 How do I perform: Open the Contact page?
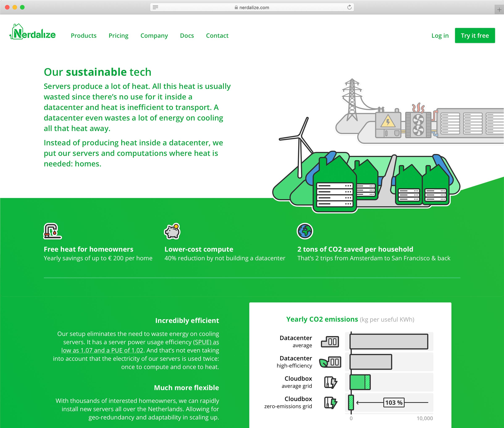(217, 36)
